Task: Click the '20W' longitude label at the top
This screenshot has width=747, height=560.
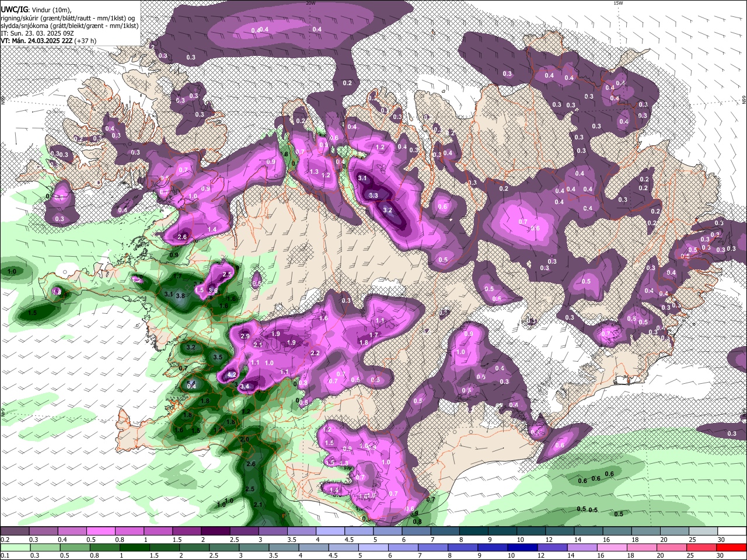Action: [x=310, y=3]
